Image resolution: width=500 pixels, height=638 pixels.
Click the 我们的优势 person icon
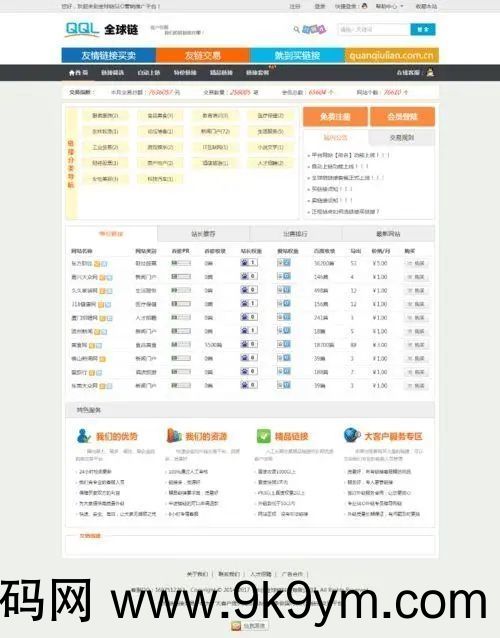point(83,436)
